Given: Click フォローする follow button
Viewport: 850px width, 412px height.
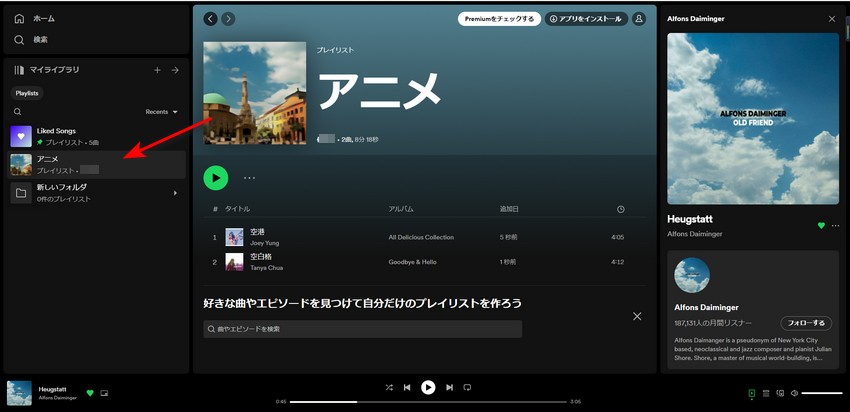Looking at the screenshot, I should coord(806,323).
